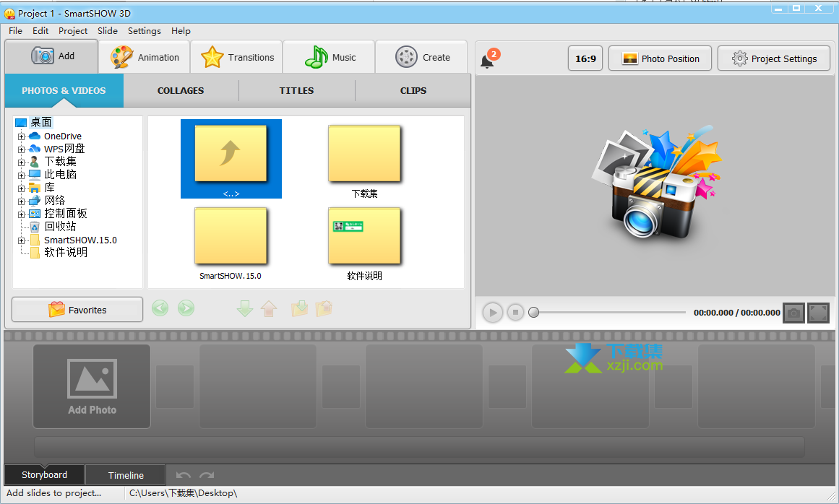Expand the 库 tree node
Viewport: 839px width, 504px height.
coord(22,188)
